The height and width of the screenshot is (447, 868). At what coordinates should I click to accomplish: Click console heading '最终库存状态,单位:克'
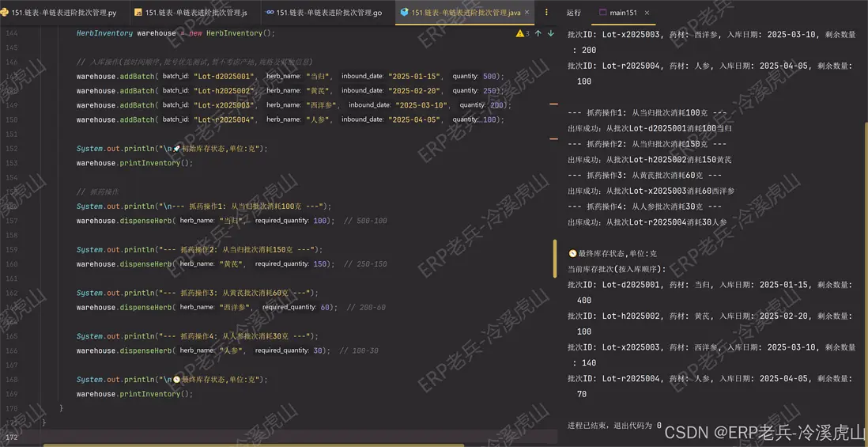pos(612,253)
